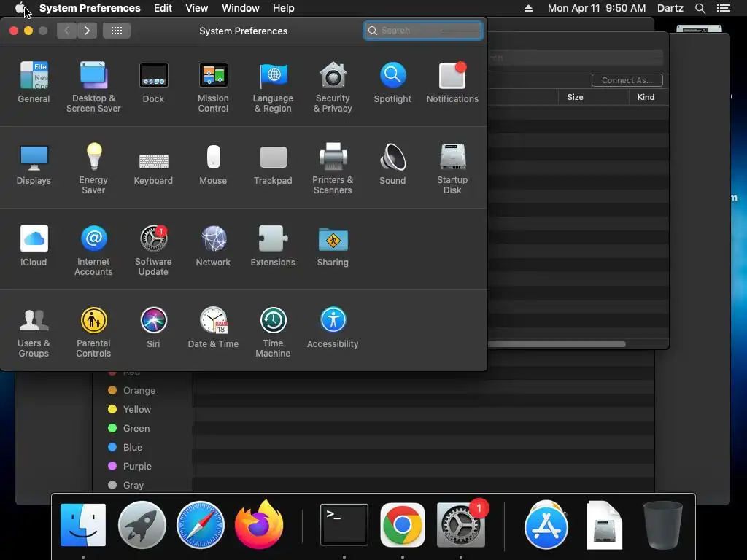Open Mission Control preferences
Image resolution: width=747 pixels, height=560 pixels.
coord(213,87)
